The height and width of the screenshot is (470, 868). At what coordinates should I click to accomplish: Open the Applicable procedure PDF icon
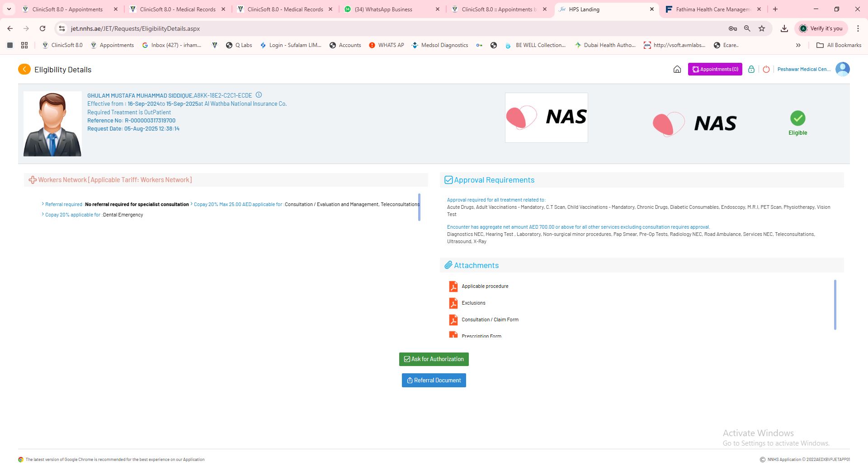tap(453, 287)
